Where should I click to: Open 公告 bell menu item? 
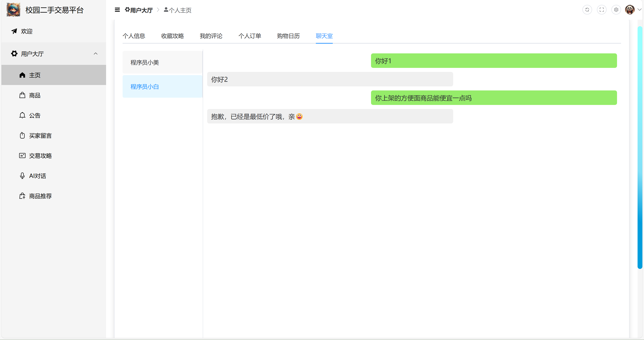[34, 115]
